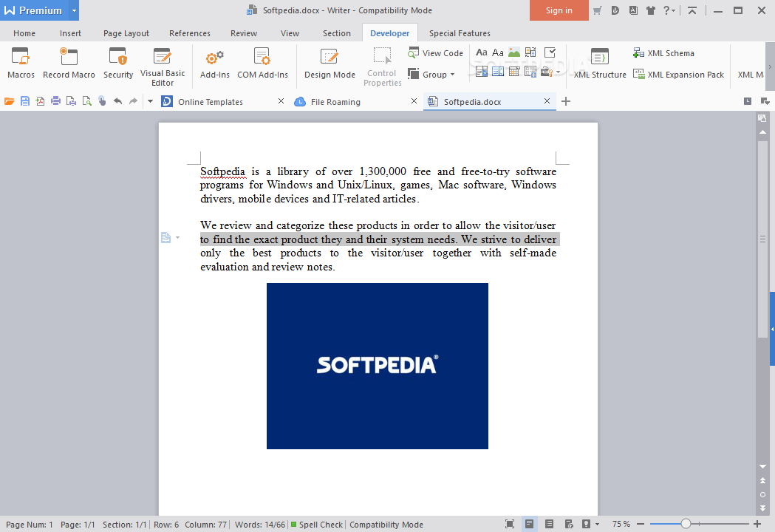Open Print Preview icon

tap(87, 101)
